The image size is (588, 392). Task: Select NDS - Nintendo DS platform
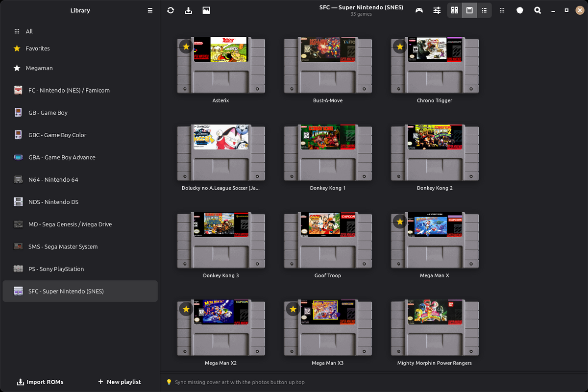click(x=80, y=202)
